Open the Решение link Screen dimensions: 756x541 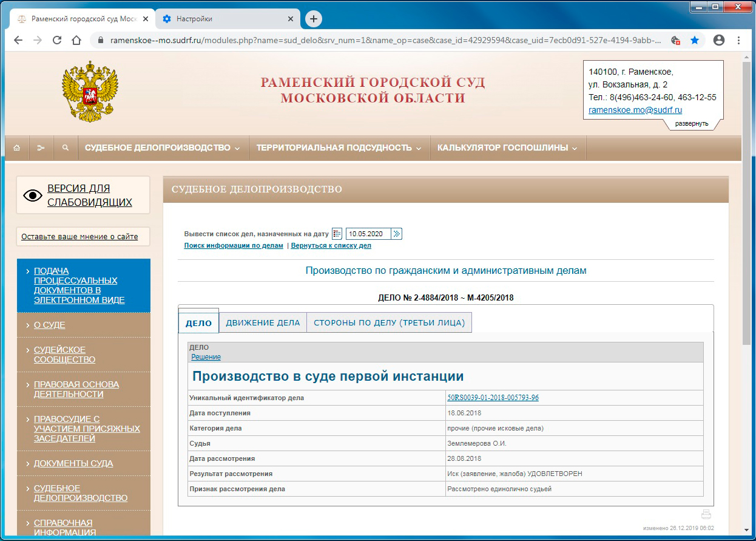click(x=206, y=357)
